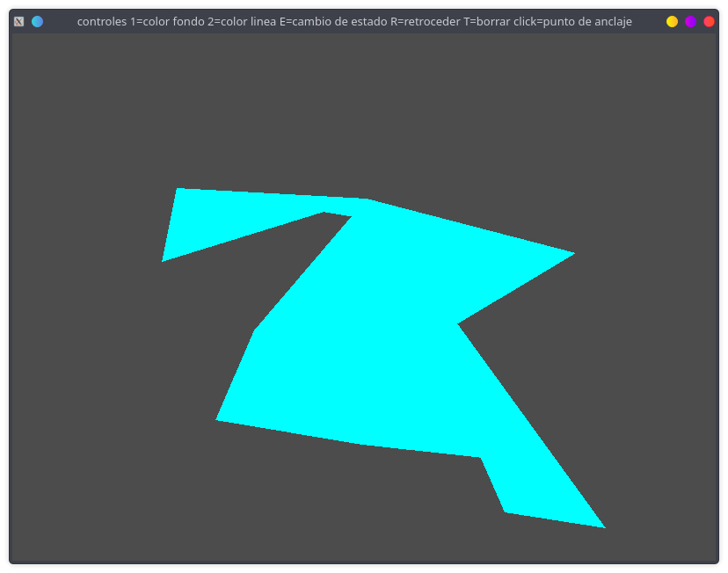Image resolution: width=728 pixels, height=573 pixels.
Task: Toggle the blue pin-on-all-desktops button
Action: [x=37, y=21]
